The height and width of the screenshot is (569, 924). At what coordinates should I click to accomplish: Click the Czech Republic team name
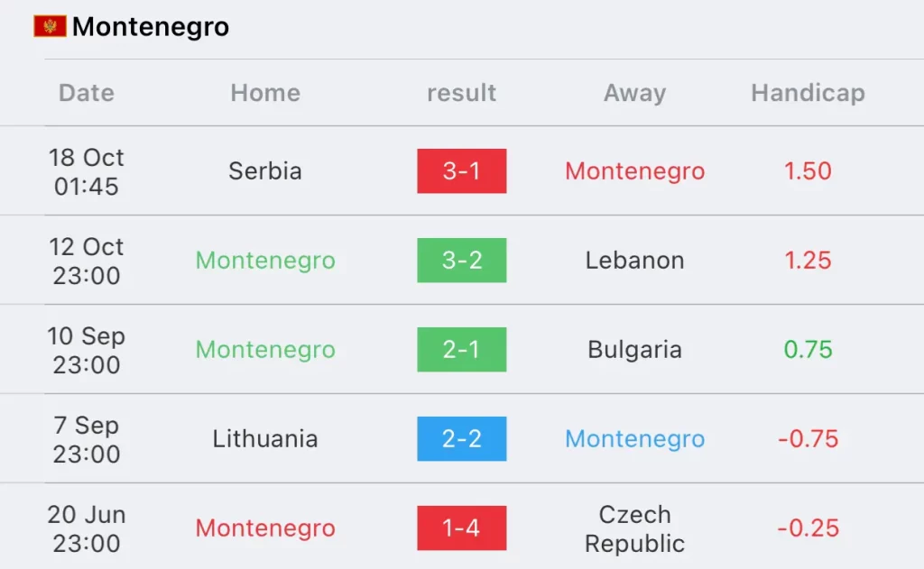pos(634,528)
